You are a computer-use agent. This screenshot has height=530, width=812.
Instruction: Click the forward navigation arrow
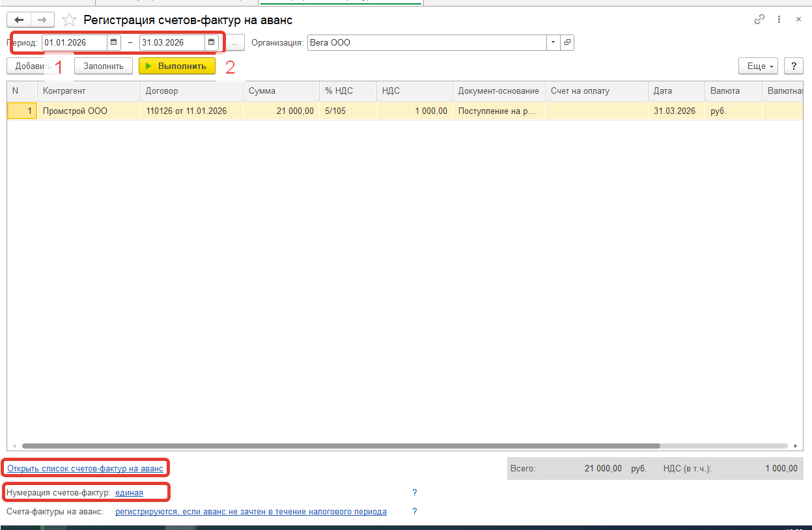(42, 20)
